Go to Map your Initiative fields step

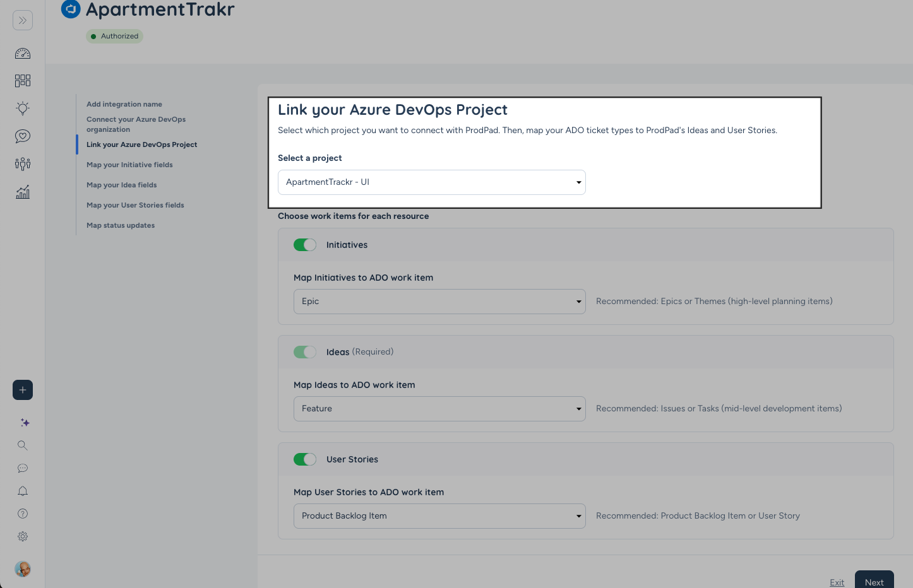tap(129, 165)
